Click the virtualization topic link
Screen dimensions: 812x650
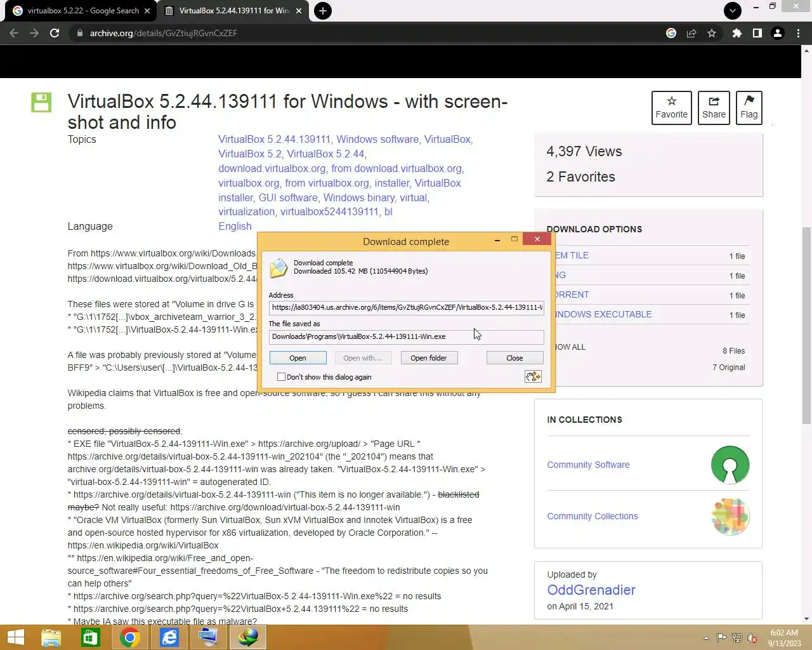click(x=247, y=211)
